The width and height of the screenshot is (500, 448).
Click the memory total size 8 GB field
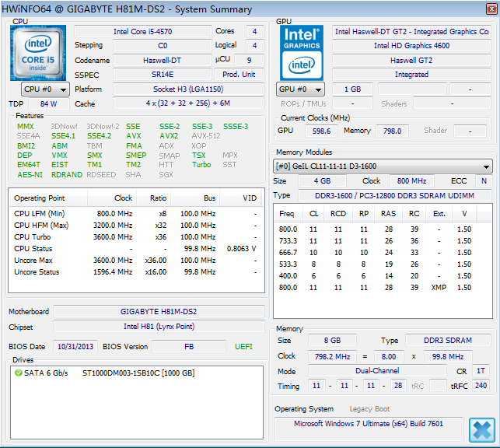(x=332, y=341)
